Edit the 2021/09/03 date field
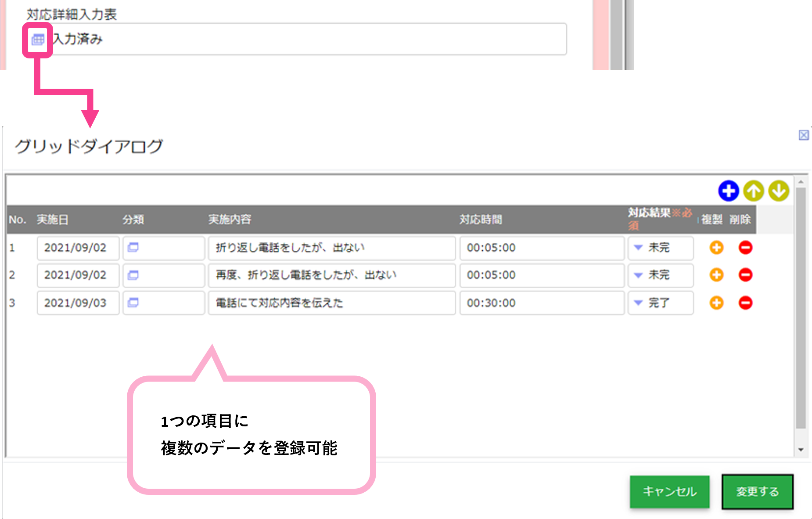Screen dimensions: 812x519 [x=78, y=303]
